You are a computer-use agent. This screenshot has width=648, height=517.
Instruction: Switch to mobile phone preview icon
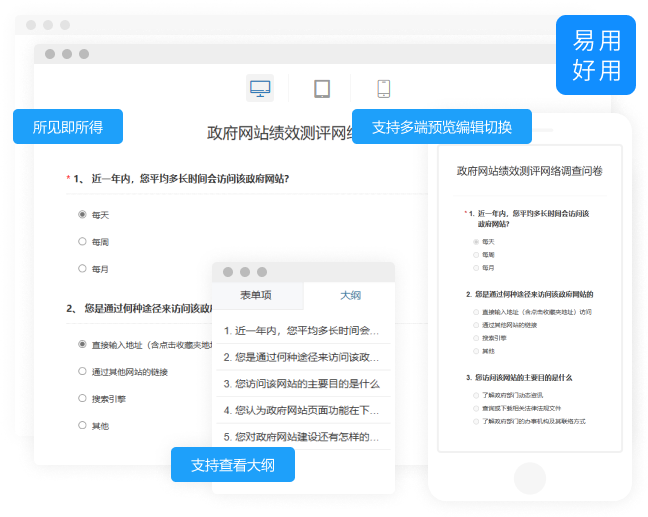(x=383, y=88)
